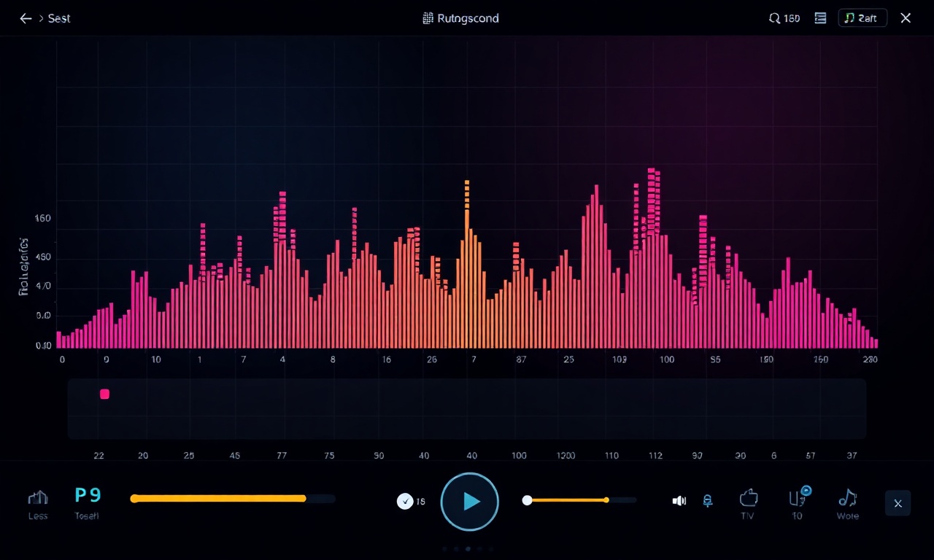Image resolution: width=934 pixels, height=560 pixels.
Task: Click the green music note Zaft button
Action: (x=862, y=18)
